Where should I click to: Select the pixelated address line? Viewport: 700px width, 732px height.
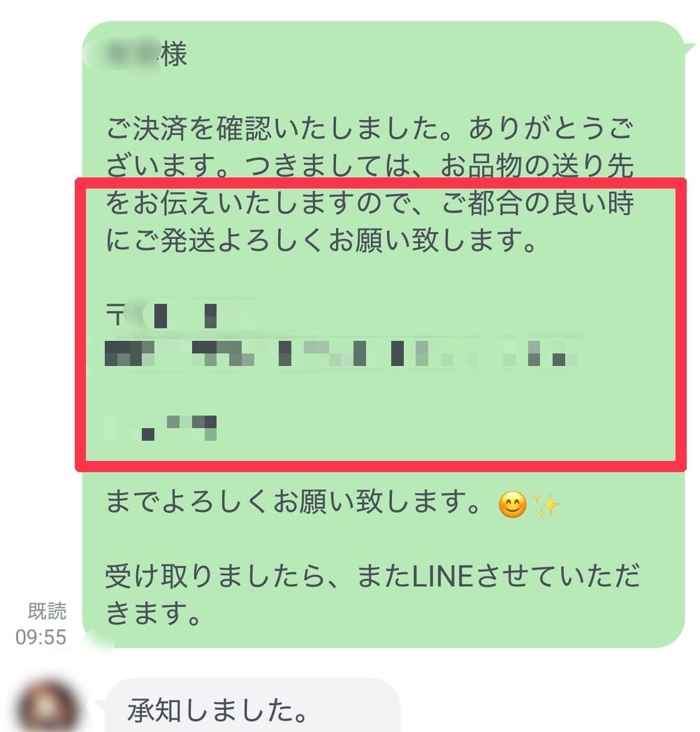pyautogui.click(x=340, y=353)
